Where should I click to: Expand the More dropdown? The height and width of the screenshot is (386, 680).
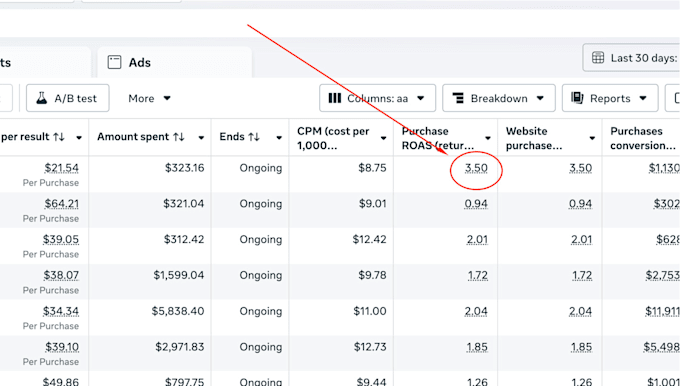(149, 98)
